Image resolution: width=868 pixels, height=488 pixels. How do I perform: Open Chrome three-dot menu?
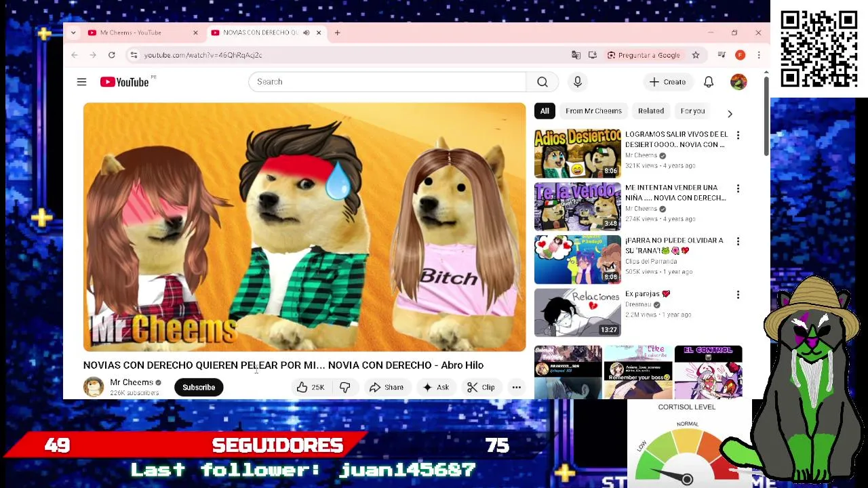[759, 55]
